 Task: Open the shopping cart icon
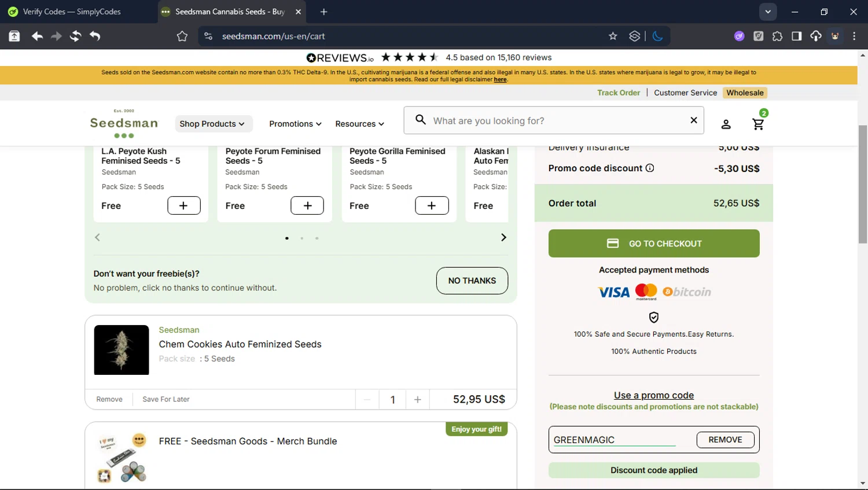[758, 124]
